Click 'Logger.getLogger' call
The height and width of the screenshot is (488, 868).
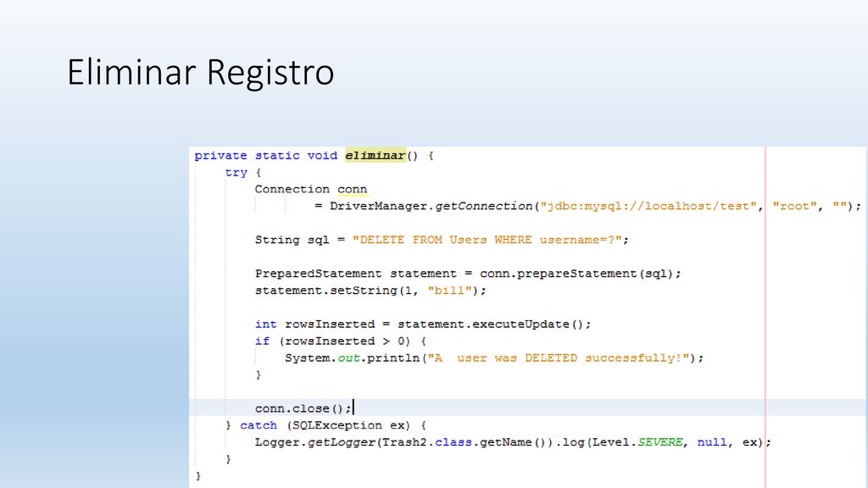pyautogui.click(x=315, y=442)
